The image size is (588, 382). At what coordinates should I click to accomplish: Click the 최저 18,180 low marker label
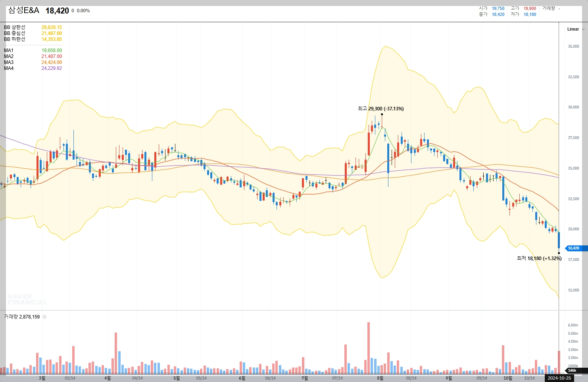539,258
